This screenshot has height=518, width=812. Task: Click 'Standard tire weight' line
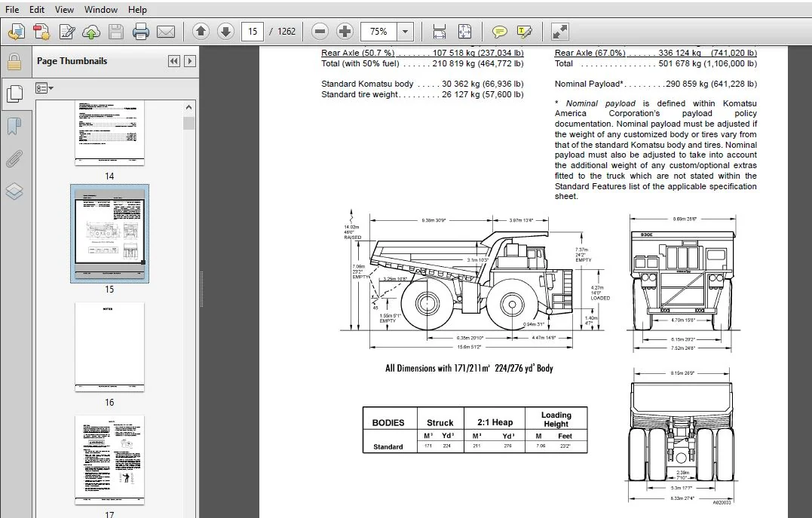(x=422, y=94)
